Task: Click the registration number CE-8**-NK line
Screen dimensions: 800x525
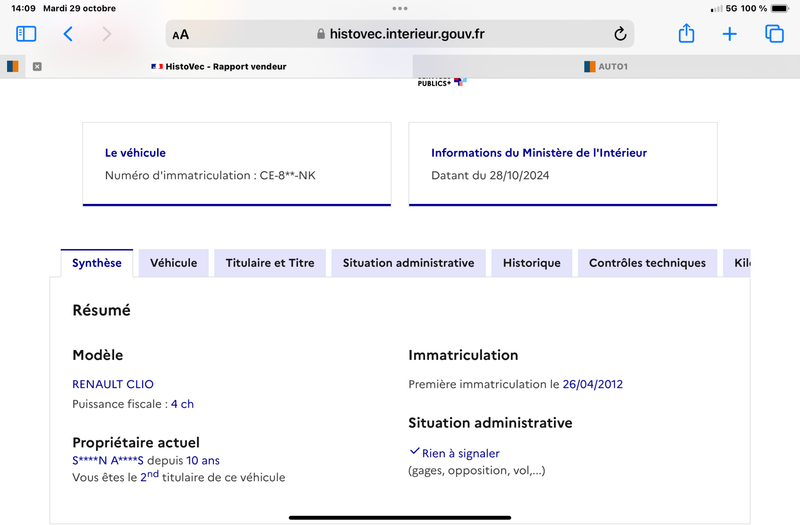Action: click(210, 176)
